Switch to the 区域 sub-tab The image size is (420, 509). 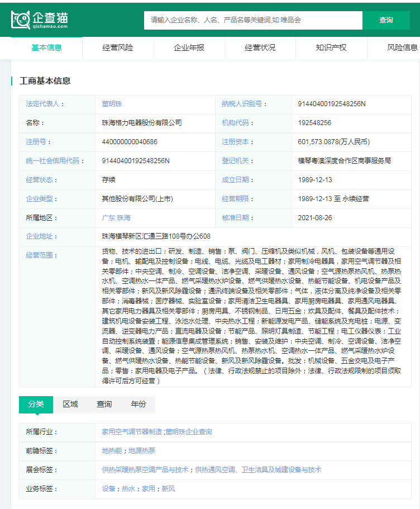tap(70, 404)
